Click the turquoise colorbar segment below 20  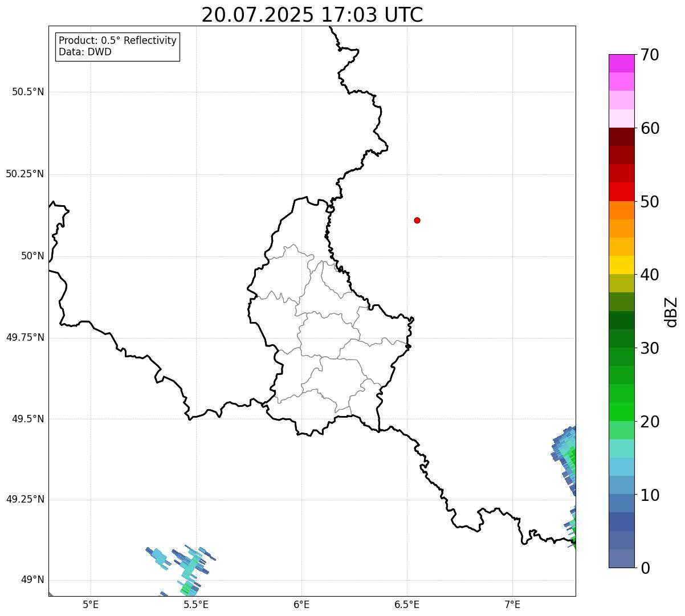(x=621, y=448)
